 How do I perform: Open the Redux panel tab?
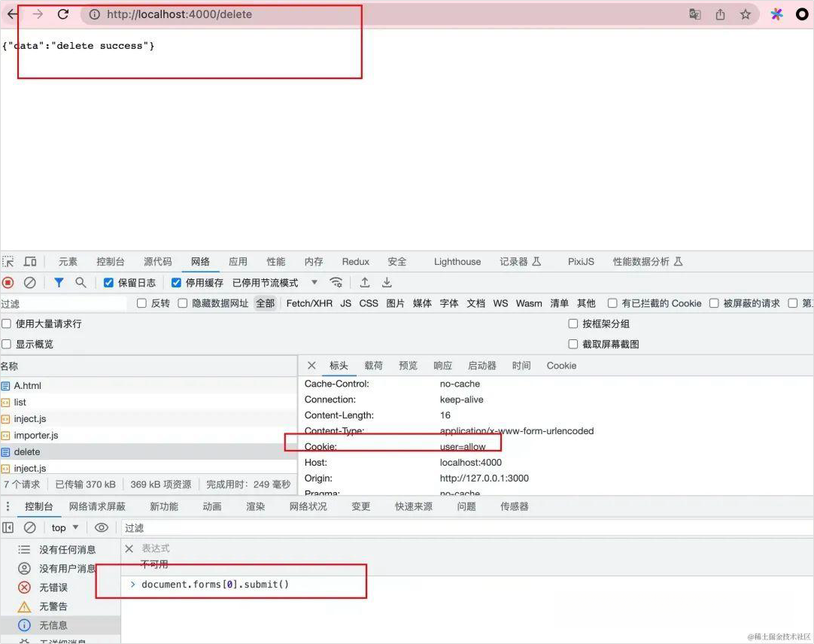356,262
